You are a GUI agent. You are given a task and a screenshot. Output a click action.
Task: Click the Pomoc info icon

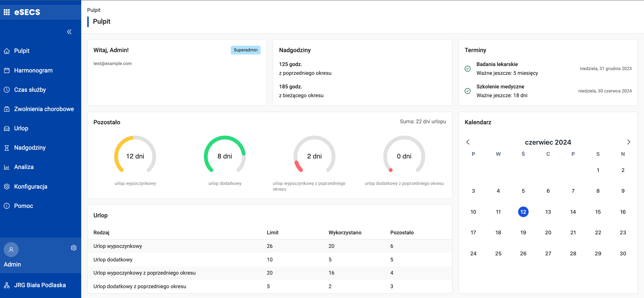click(x=7, y=206)
